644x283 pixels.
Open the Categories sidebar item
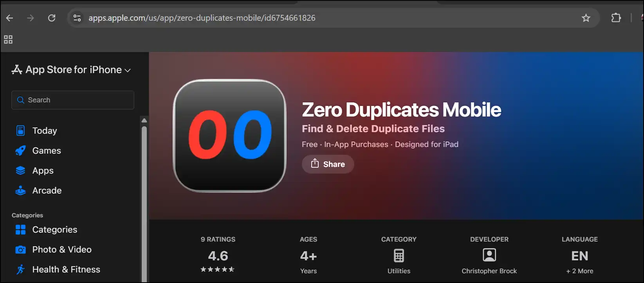click(x=55, y=229)
